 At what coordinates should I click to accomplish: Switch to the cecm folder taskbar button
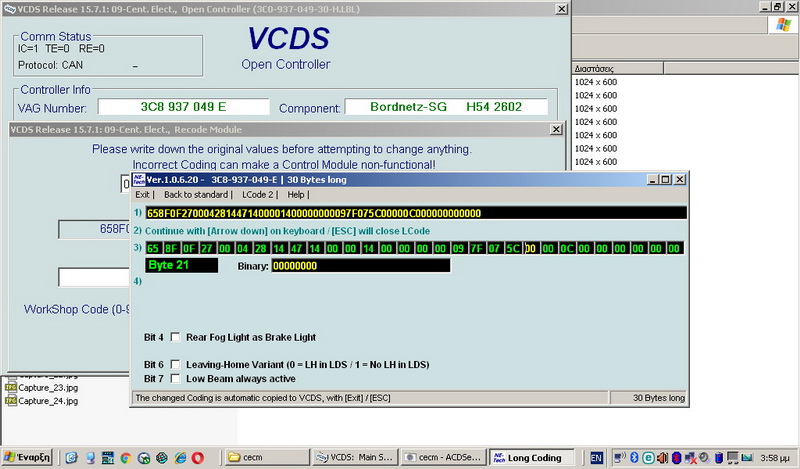click(267, 457)
